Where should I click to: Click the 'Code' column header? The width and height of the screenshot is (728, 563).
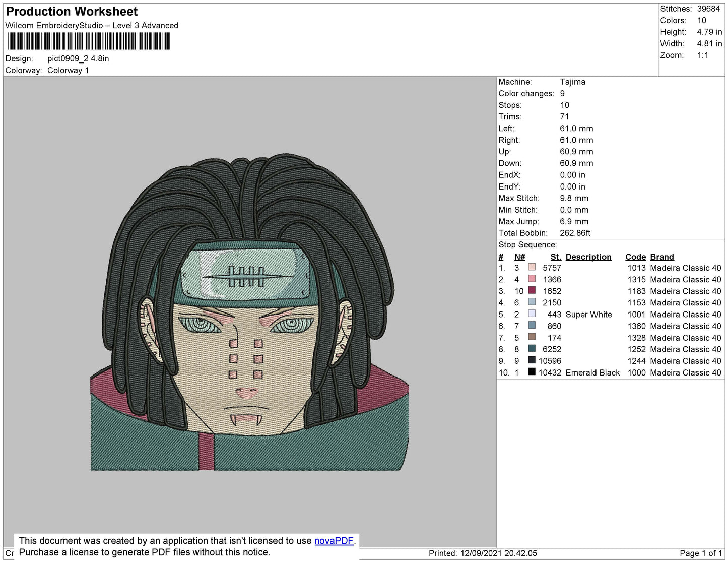pyautogui.click(x=636, y=257)
